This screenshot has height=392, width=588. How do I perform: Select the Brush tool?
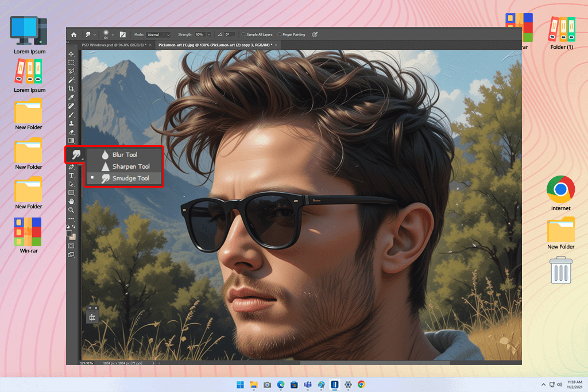[71, 115]
